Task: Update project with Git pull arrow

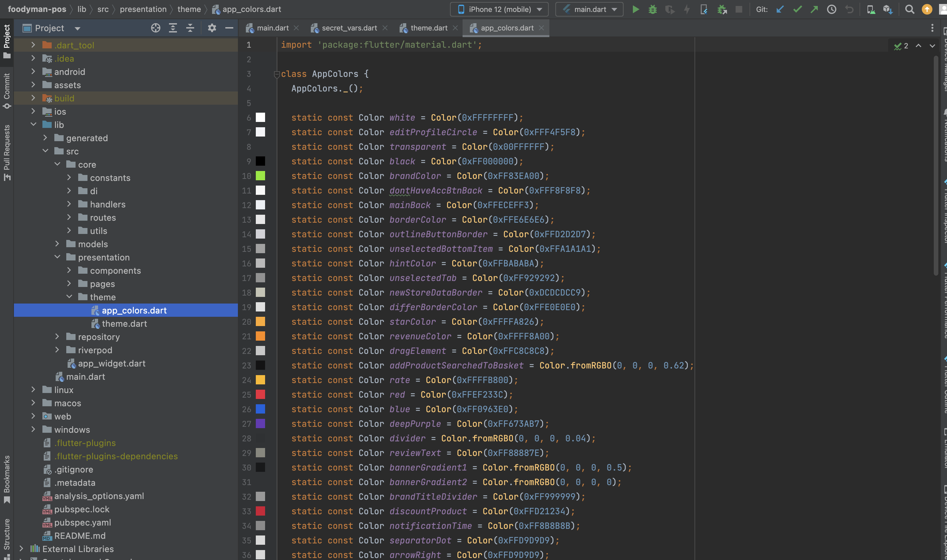Action: point(780,9)
